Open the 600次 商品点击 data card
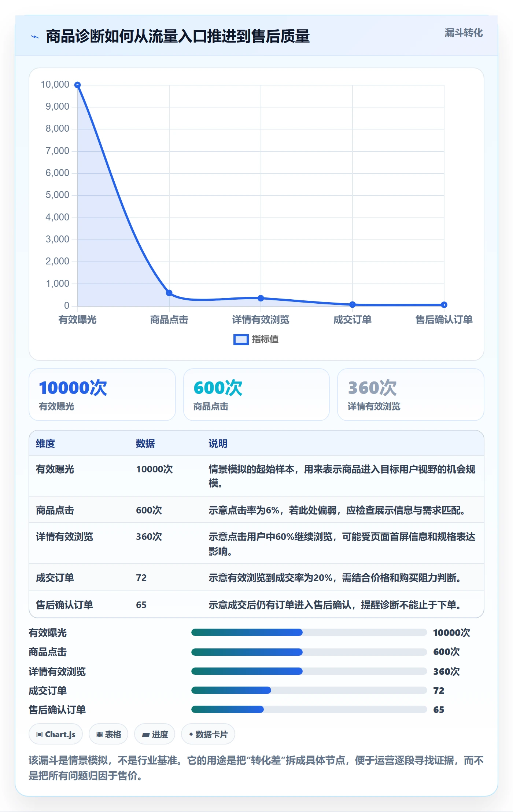This screenshot has height=812, width=513. 256,395
